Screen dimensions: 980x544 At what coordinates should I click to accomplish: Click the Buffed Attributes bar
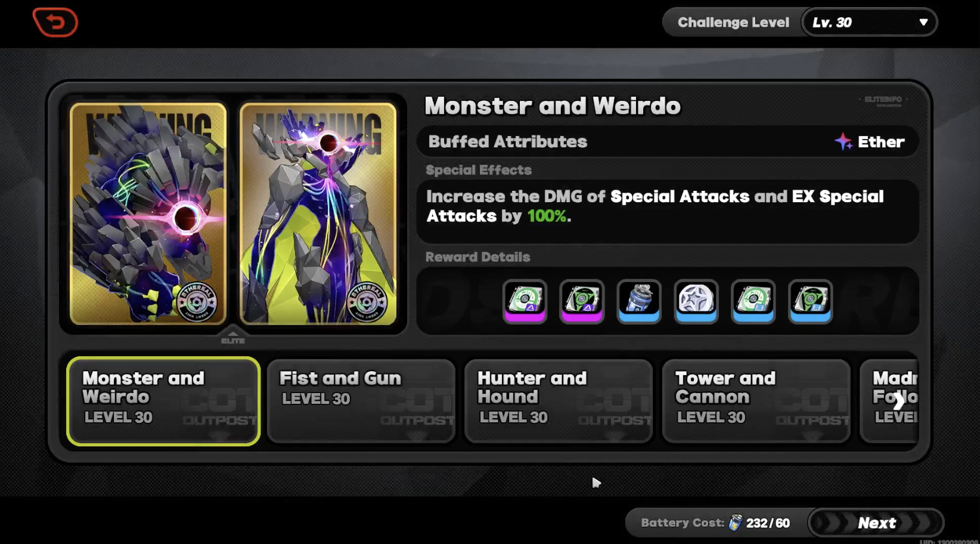pyautogui.click(x=668, y=141)
